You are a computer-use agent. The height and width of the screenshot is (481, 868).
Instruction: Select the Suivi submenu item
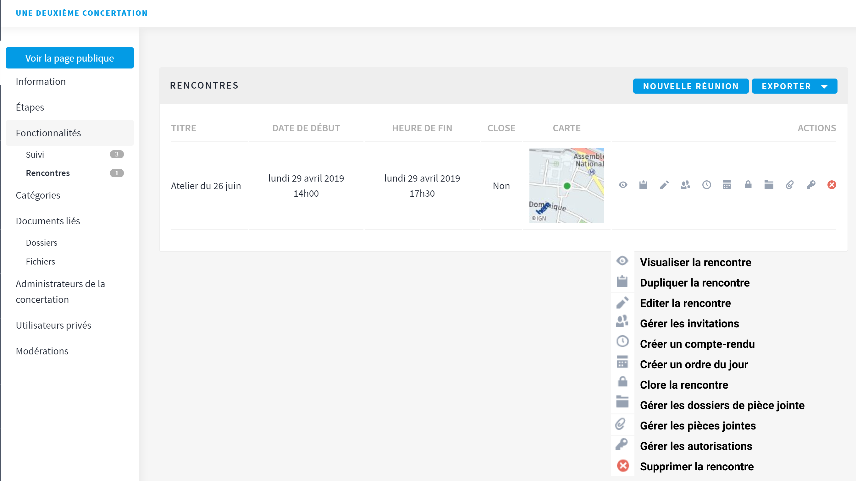point(35,154)
